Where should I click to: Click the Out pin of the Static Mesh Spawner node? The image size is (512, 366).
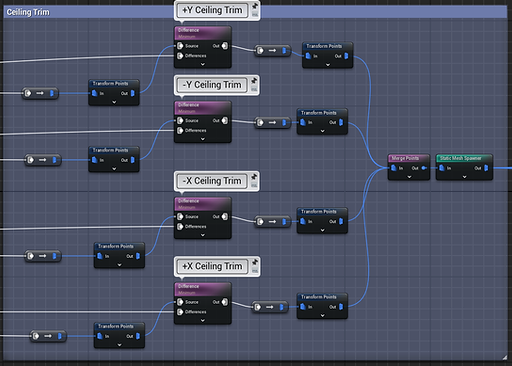486,168
